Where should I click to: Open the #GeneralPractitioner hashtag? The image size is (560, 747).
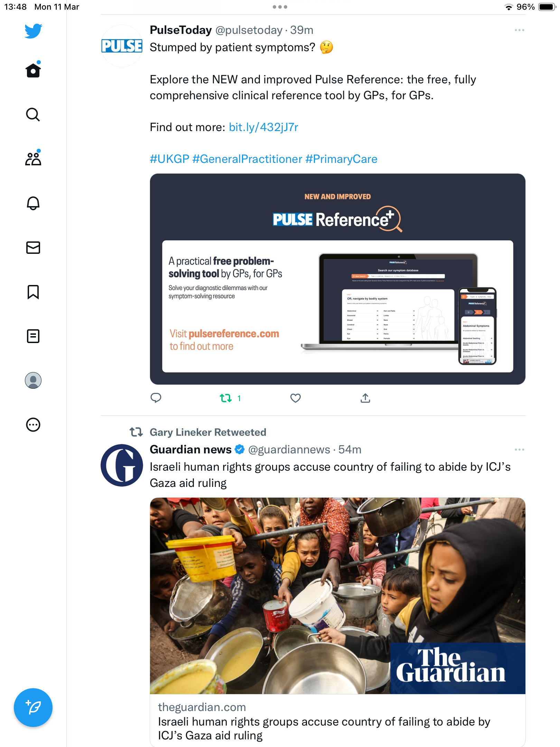pos(247,159)
